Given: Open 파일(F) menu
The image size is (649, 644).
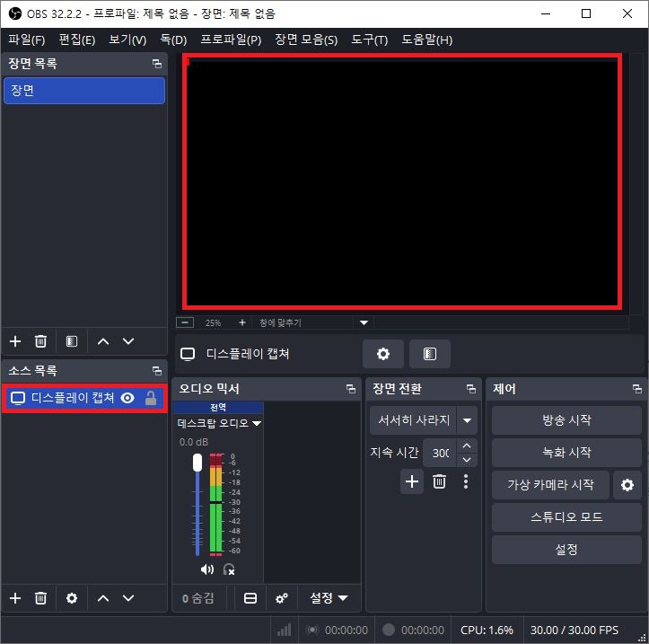Looking at the screenshot, I should pyautogui.click(x=27, y=40).
